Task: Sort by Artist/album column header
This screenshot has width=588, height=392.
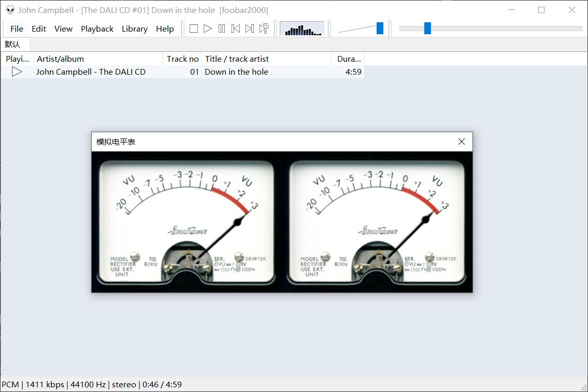Action: coord(98,59)
